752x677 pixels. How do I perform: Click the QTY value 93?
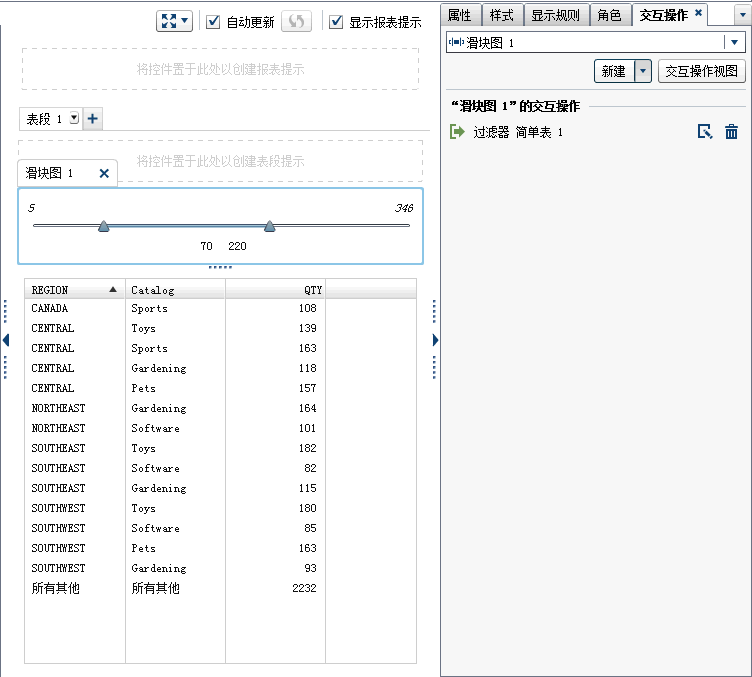(310, 568)
